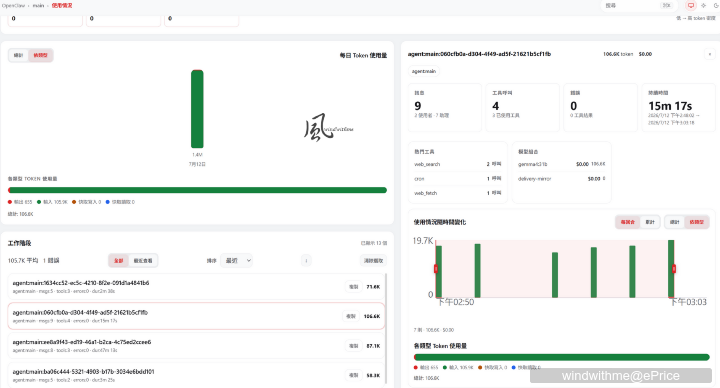Screen dimensions: 720x388
Task: Copy session agent:main:ba06c444 with its copy button
Action: point(354,375)
